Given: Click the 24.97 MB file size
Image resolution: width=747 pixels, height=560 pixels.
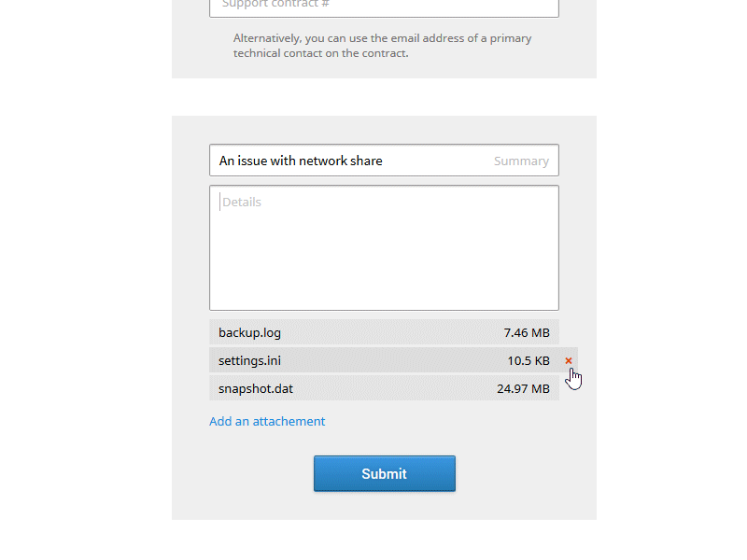Looking at the screenshot, I should (523, 388).
